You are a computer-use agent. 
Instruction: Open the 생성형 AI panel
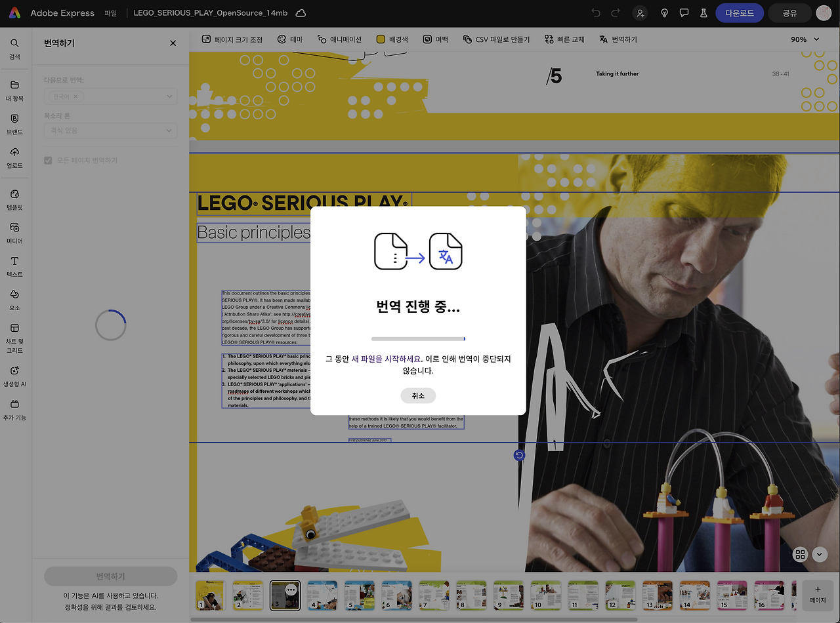pos(14,376)
